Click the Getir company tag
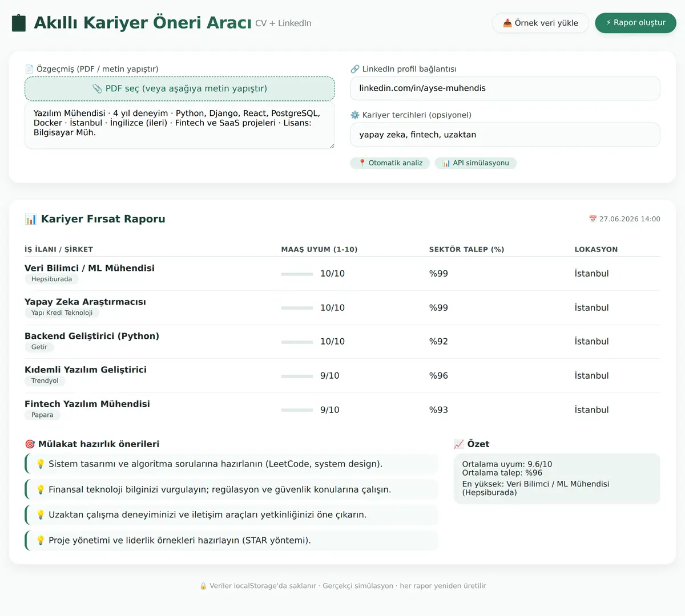 click(39, 347)
